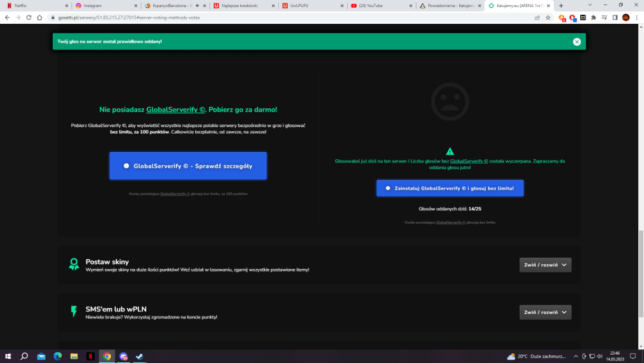This screenshot has height=363, width=644.
Task: Open the clock showing 22:46
Action: point(615,357)
